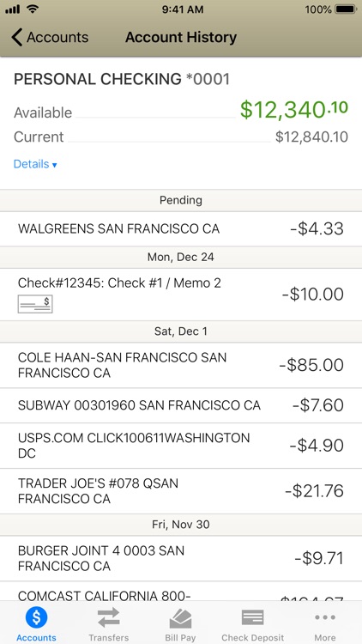Select Cole Haan transaction for $85.00
This screenshot has height=644, width=362.
(181, 365)
